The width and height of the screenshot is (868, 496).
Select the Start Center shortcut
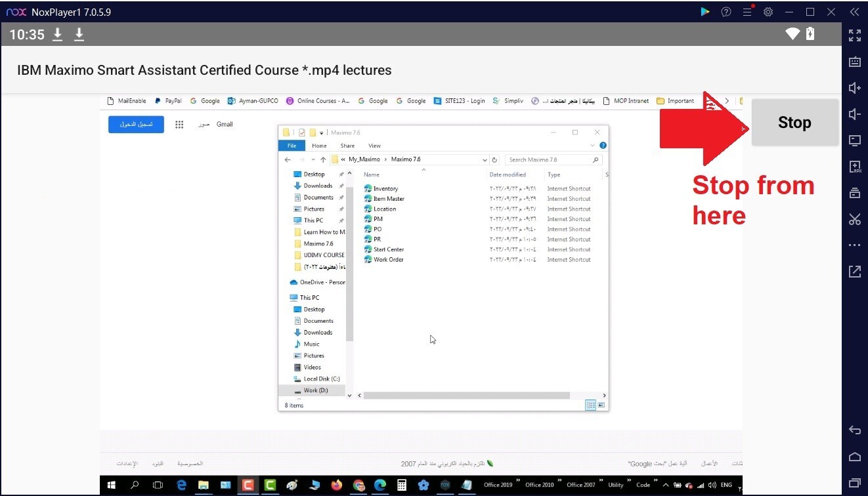pyautogui.click(x=389, y=249)
